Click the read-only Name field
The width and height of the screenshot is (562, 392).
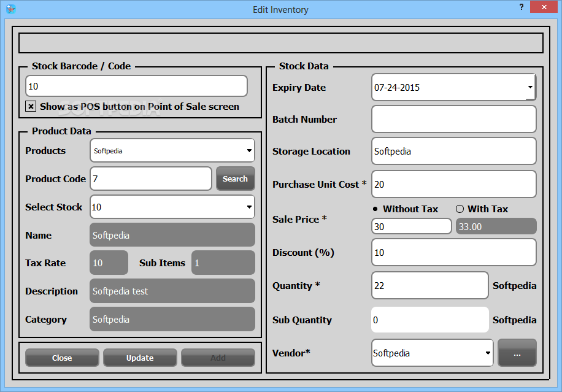click(172, 235)
